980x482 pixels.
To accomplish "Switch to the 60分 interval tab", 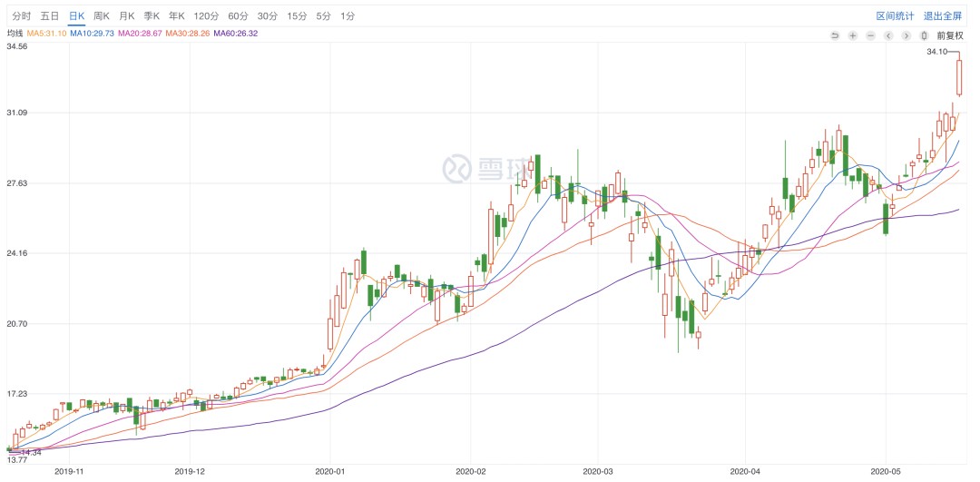I will point(238,16).
